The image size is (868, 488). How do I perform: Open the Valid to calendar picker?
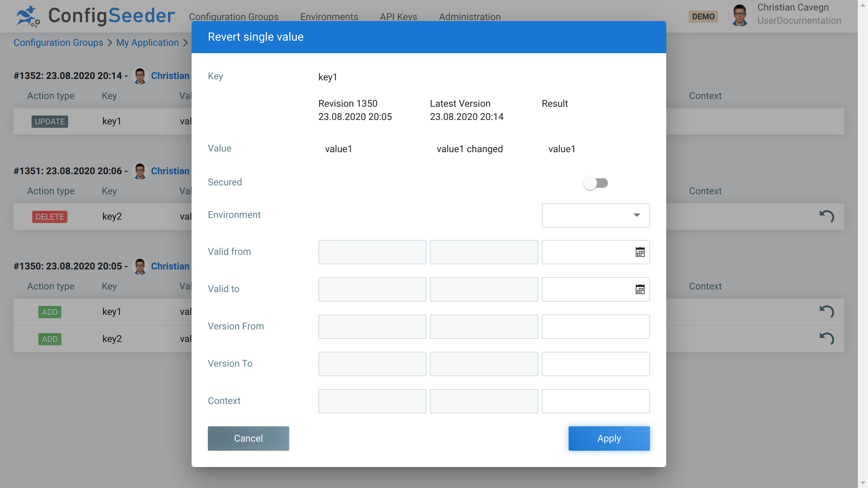coord(640,289)
